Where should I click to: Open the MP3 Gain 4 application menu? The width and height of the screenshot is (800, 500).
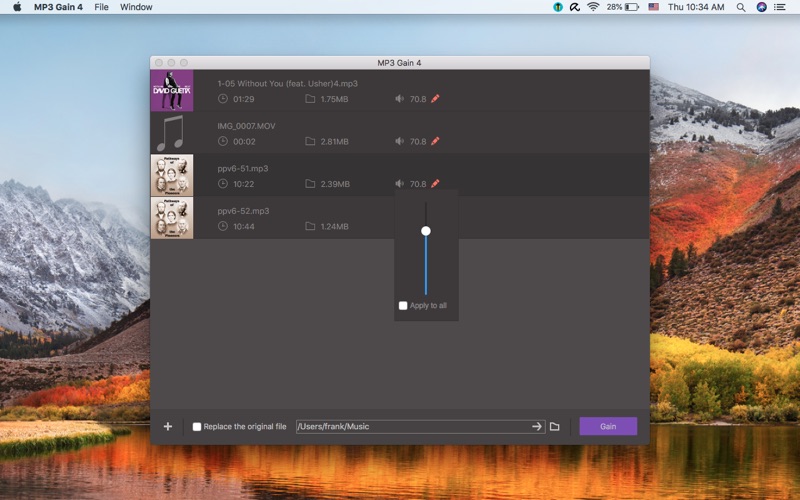[58, 7]
